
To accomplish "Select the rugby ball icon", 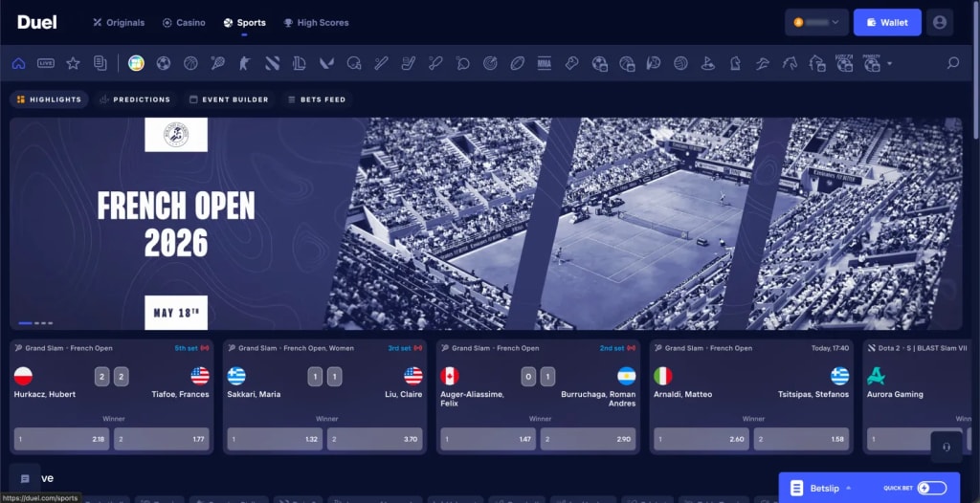I will point(518,63).
